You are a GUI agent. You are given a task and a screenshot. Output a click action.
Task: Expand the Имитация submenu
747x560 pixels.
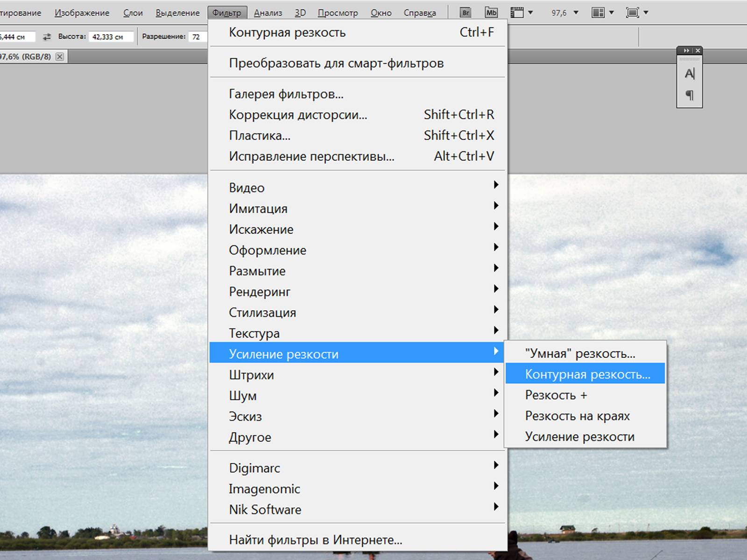point(358,208)
